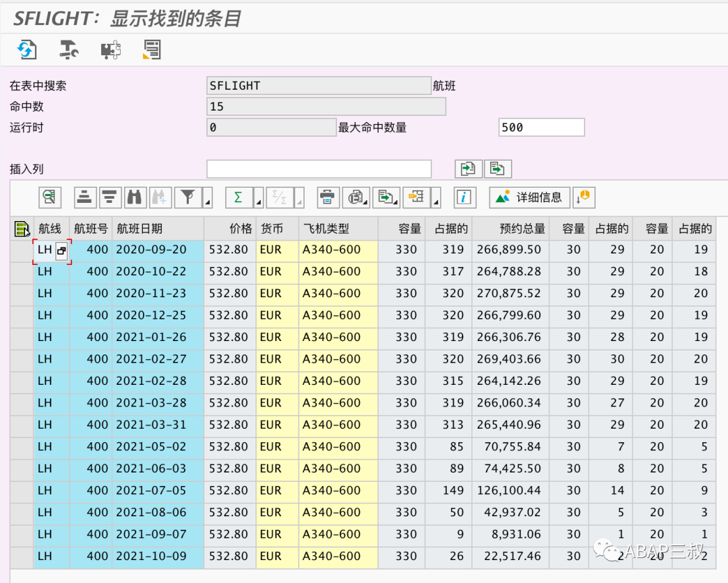Screen dimensions: 728x583
Task: Click the booking total 264,788.28
Action: tap(511, 272)
